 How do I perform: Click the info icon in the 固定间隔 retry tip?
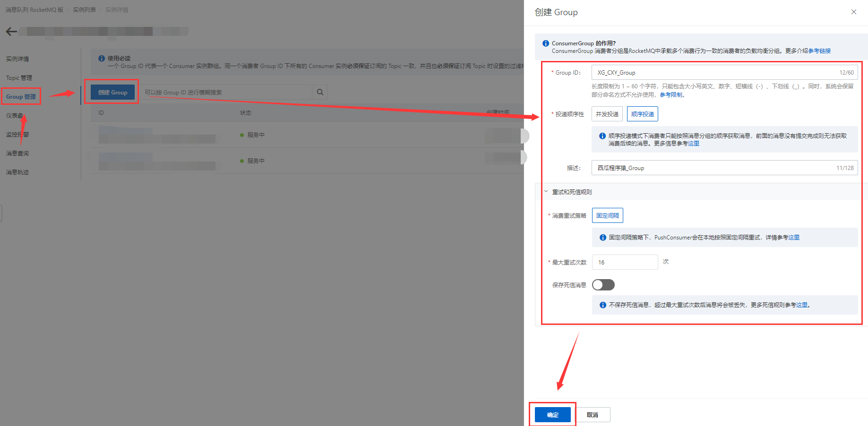pos(602,237)
